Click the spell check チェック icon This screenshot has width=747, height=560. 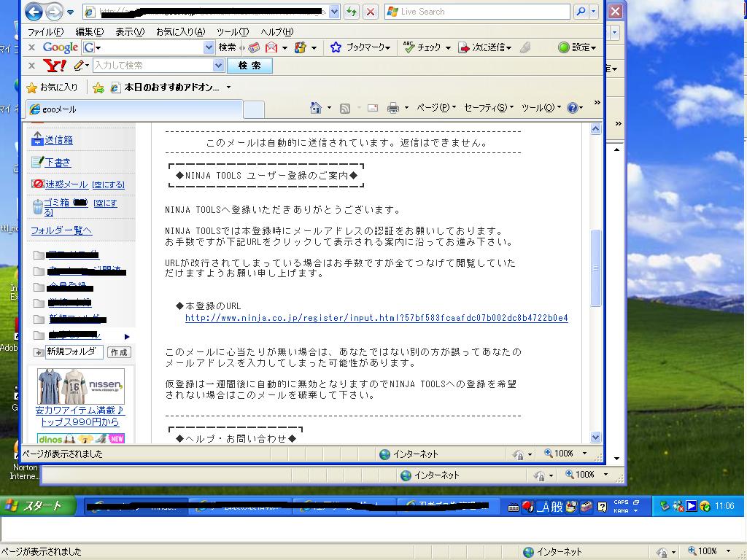(x=409, y=47)
